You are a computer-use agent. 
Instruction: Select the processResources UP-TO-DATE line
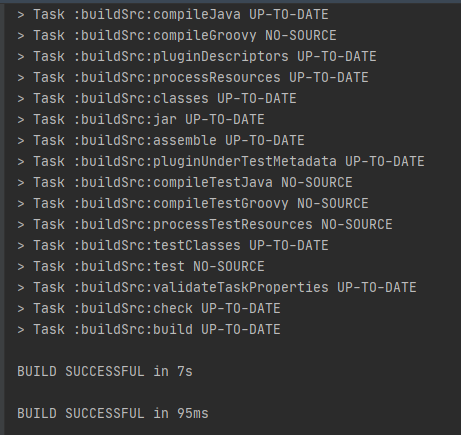pos(193,78)
